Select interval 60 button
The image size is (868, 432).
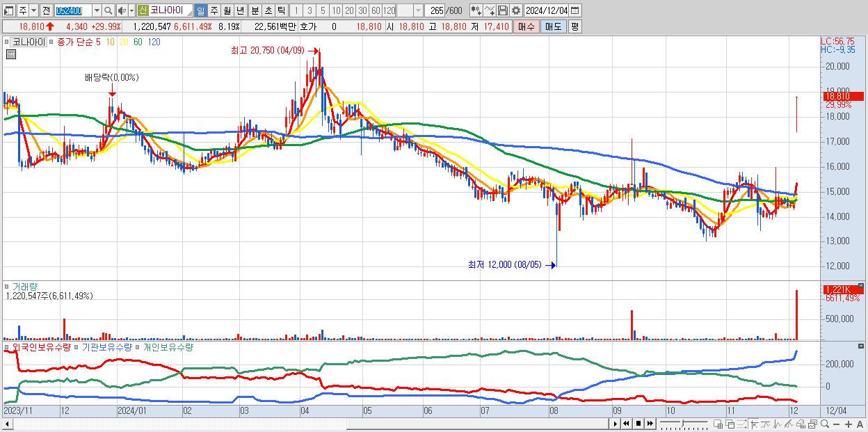(376, 10)
